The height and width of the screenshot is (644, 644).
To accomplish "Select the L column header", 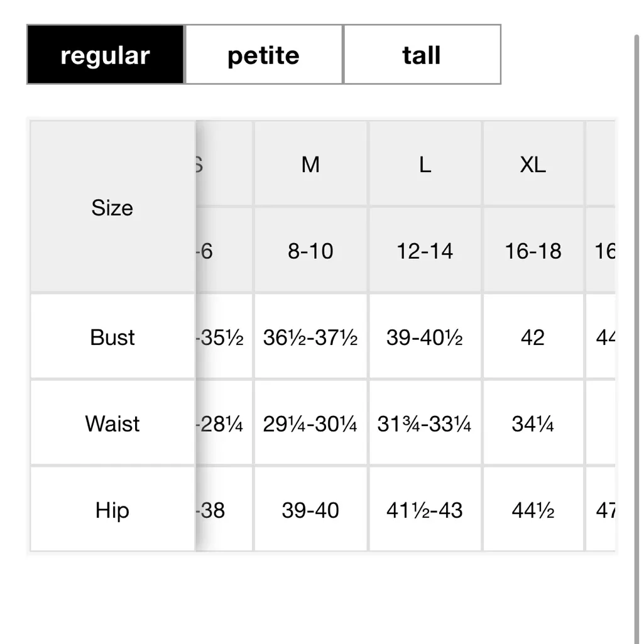I will tap(425, 165).
